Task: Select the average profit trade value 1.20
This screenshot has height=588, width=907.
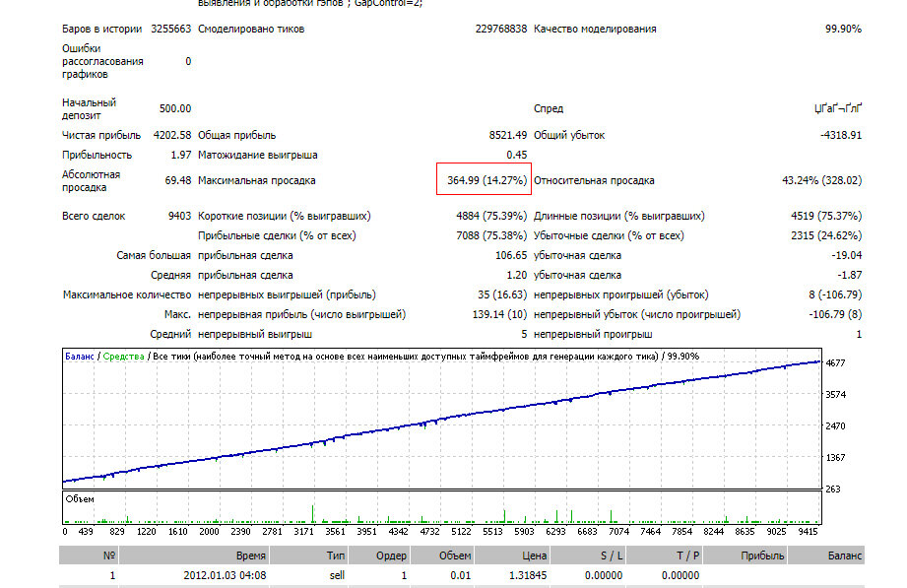Action: 517,276
